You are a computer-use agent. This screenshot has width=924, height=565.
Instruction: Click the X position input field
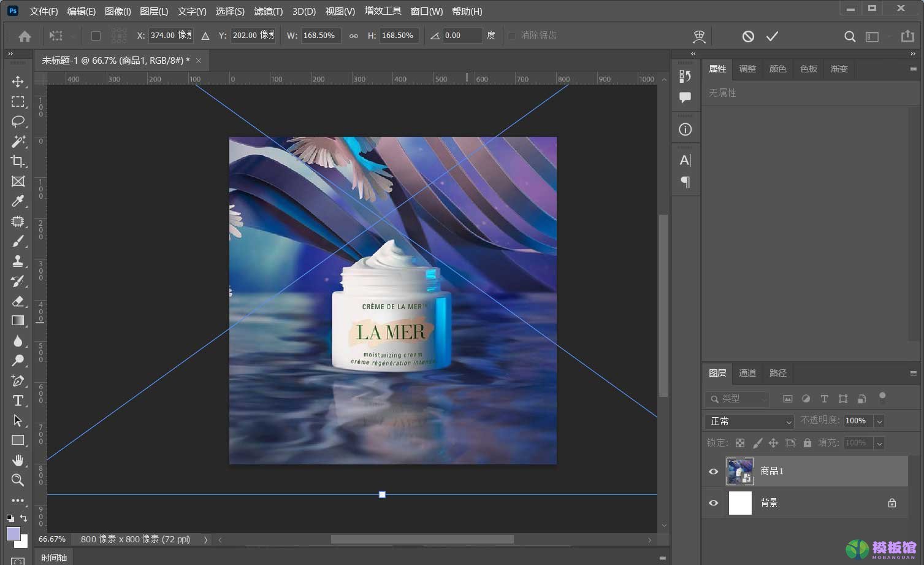(171, 36)
